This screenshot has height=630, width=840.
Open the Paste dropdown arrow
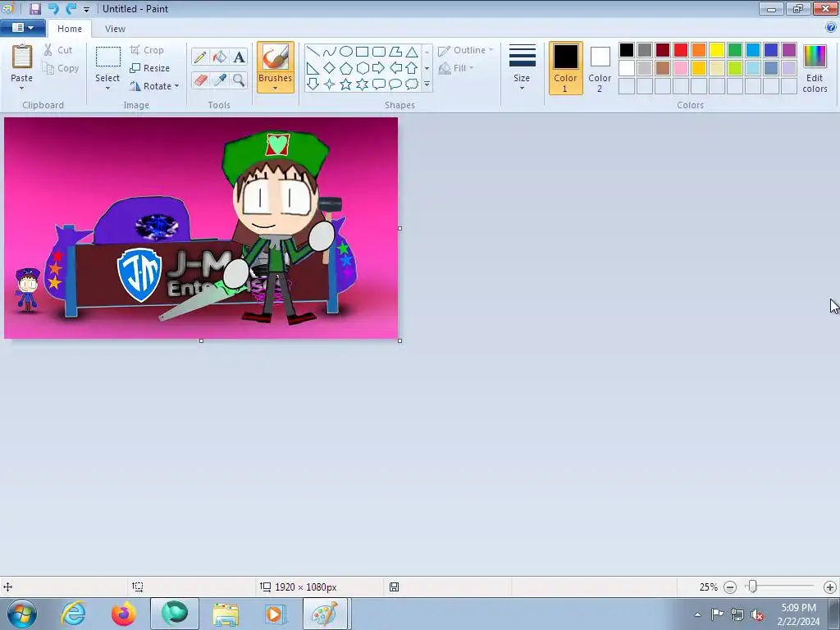(22, 89)
